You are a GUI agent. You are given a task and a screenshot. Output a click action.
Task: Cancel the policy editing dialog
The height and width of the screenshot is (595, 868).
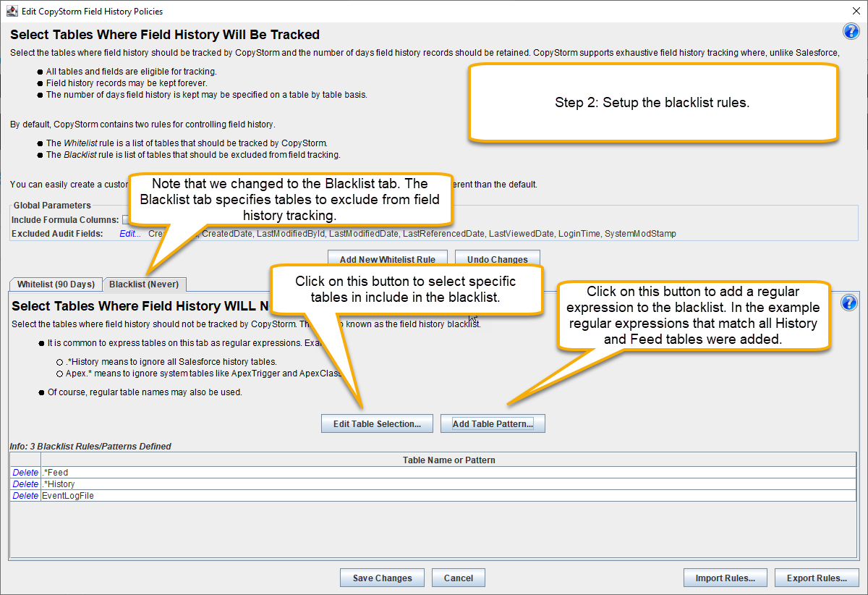click(458, 578)
